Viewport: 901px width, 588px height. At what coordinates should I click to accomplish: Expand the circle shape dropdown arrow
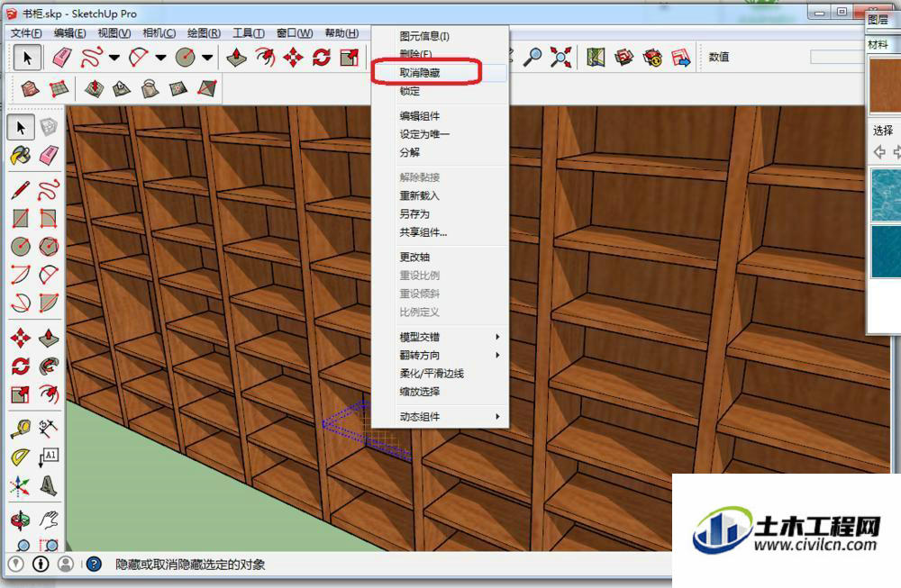[207, 58]
